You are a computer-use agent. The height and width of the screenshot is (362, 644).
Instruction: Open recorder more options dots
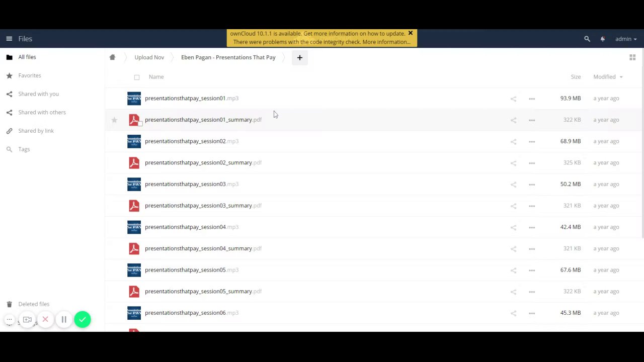(9, 319)
